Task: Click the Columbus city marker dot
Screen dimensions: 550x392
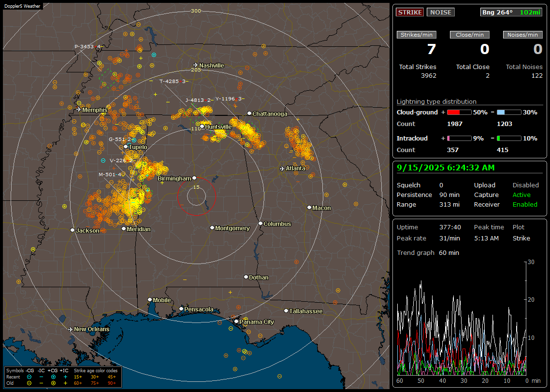Action: tap(261, 223)
